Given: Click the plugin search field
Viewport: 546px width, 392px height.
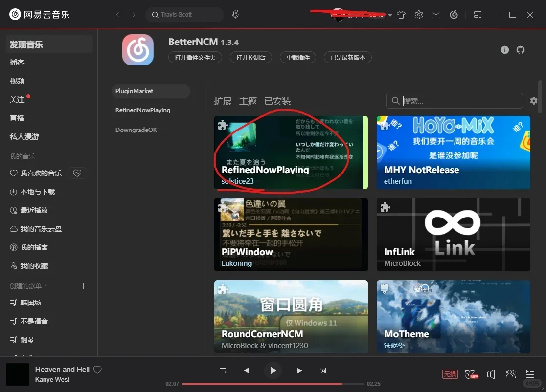Looking at the screenshot, I should click(454, 101).
